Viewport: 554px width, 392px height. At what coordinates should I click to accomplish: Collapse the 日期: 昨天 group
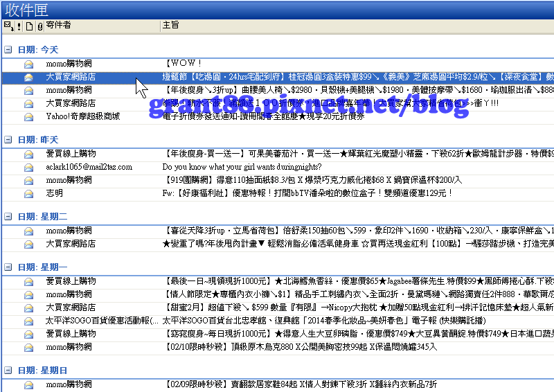(x=8, y=140)
